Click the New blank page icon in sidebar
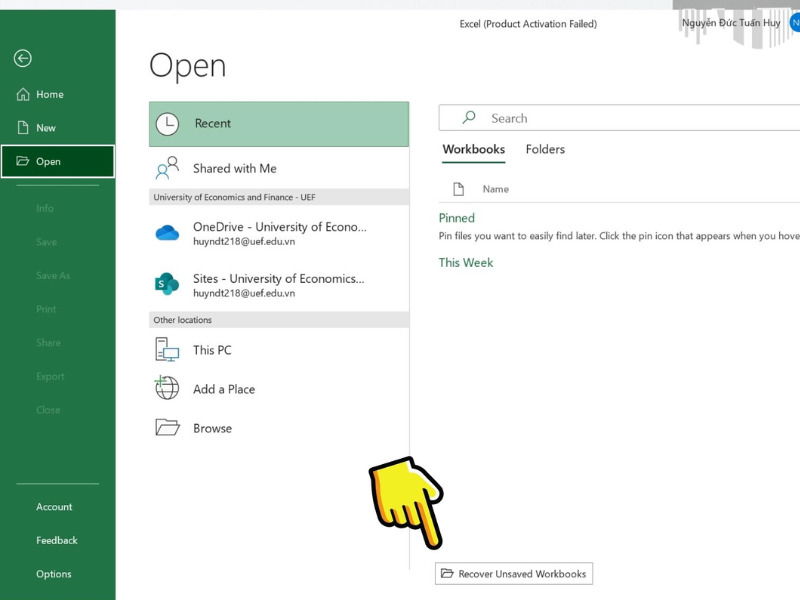The image size is (800, 600). 23,128
